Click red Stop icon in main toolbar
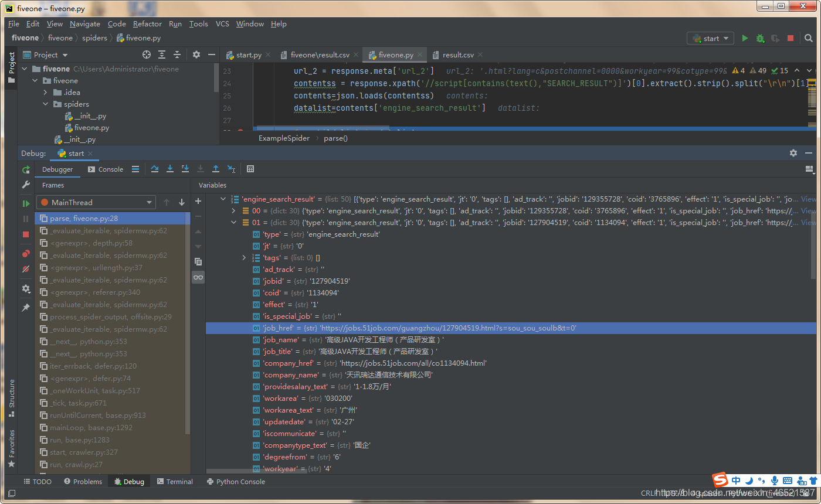The image size is (821, 504). pos(791,38)
